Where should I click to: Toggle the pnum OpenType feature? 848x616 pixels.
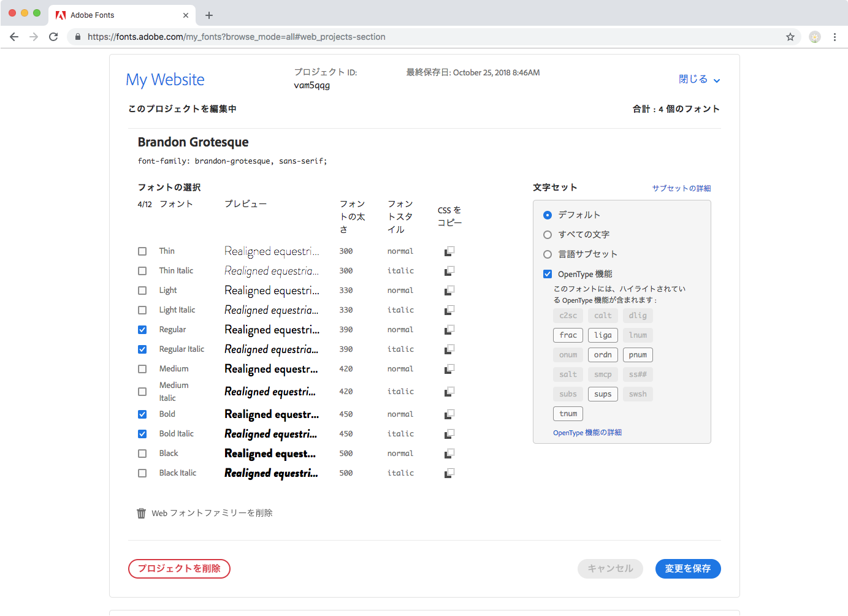[638, 355]
